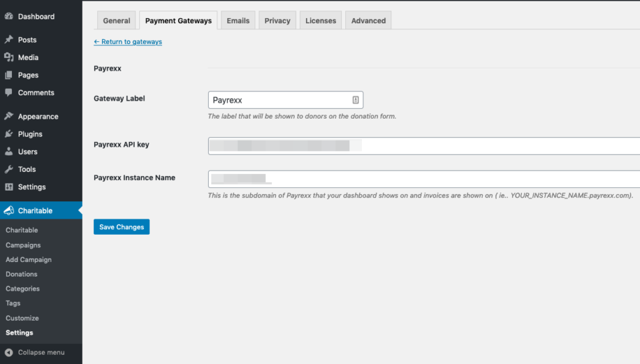Image resolution: width=640 pixels, height=364 pixels.
Task: Open the Emails tab
Action: point(238,21)
